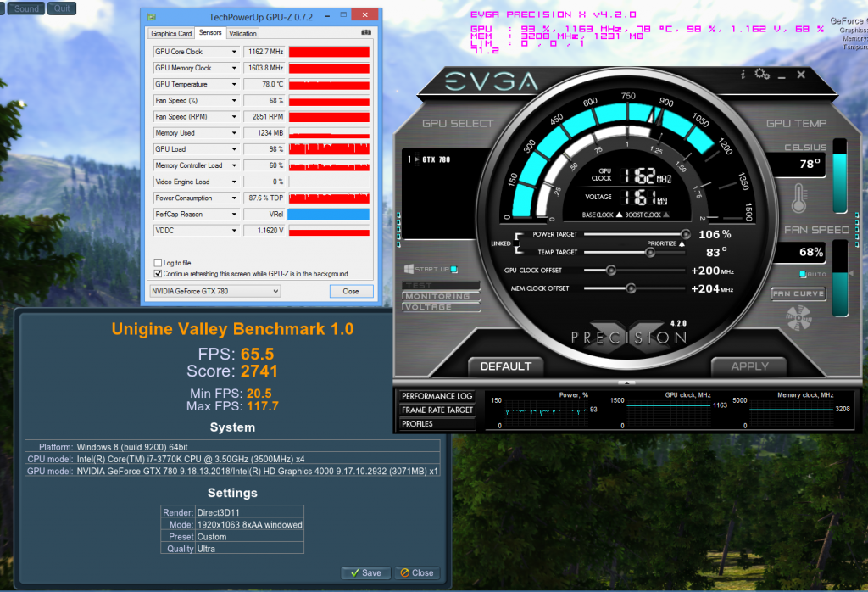Screen dimensions: 868x592
Task: Uncheck Continue refreshing in background option
Action: coord(158,274)
